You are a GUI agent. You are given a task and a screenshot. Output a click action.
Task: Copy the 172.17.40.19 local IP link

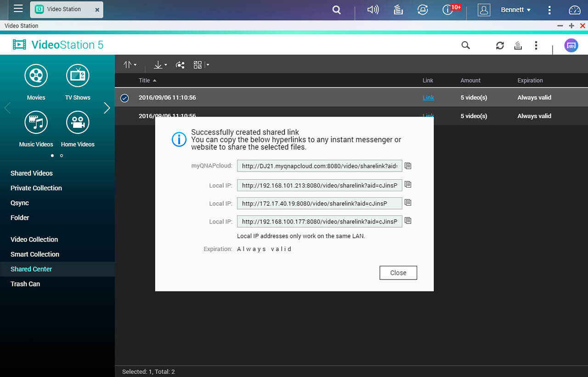coord(408,202)
